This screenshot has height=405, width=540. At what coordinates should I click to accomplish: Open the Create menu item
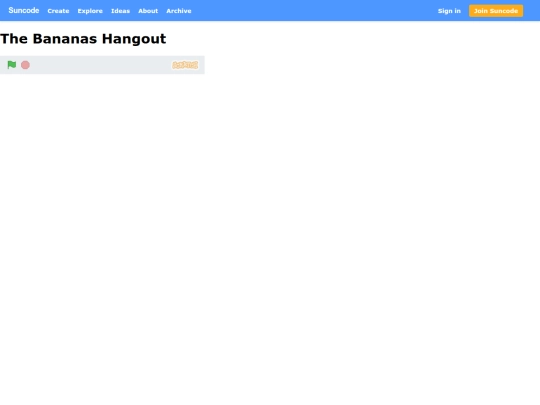tap(58, 11)
